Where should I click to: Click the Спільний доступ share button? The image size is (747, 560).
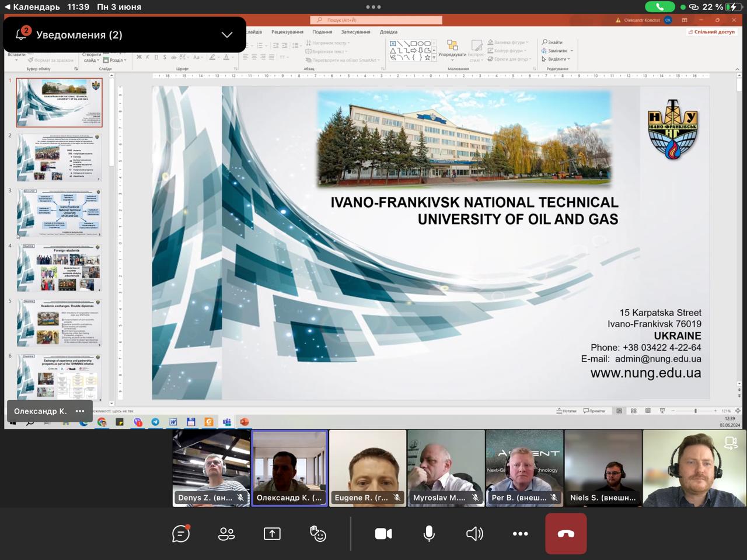(711, 32)
